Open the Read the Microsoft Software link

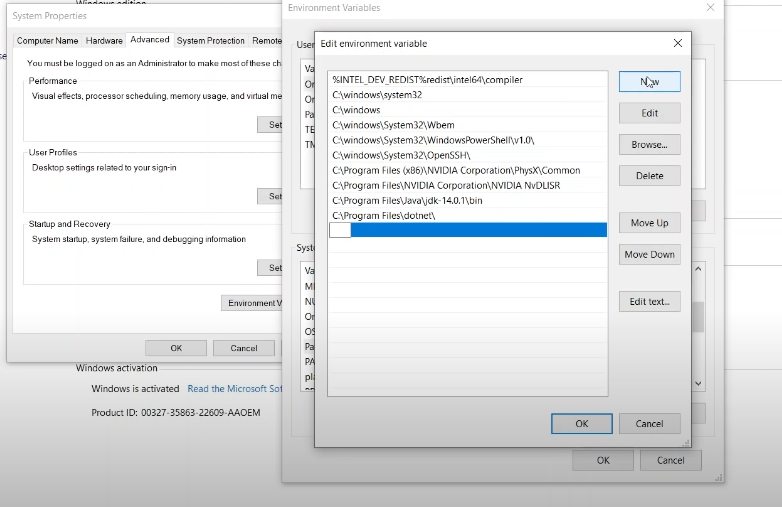tap(235, 389)
